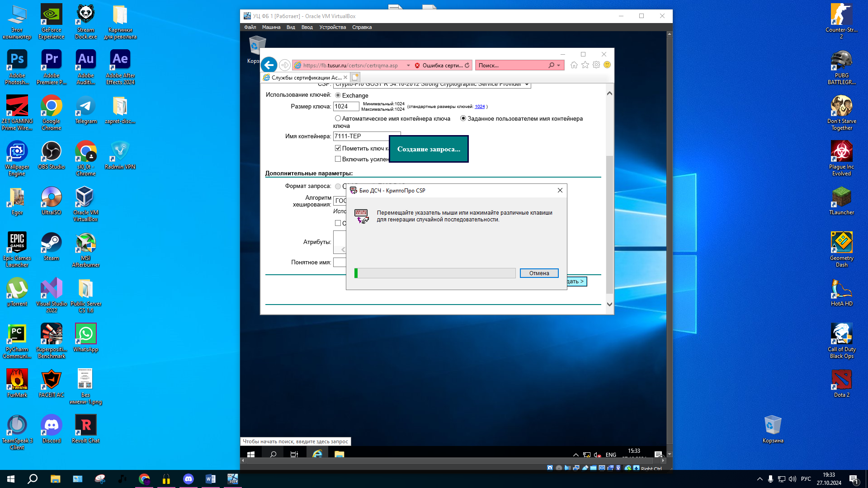Open Geometry Dash desktop shortcut
868x488 pixels.
[841, 249]
